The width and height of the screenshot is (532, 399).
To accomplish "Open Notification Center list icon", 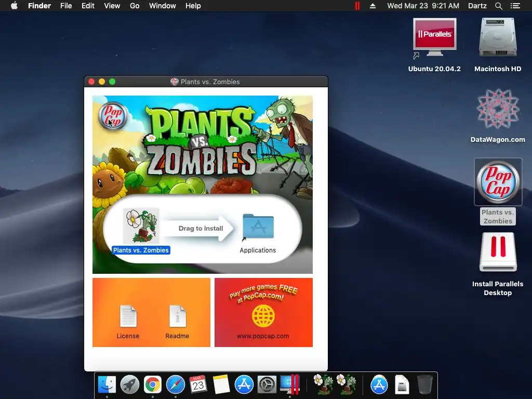I will [515, 6].
